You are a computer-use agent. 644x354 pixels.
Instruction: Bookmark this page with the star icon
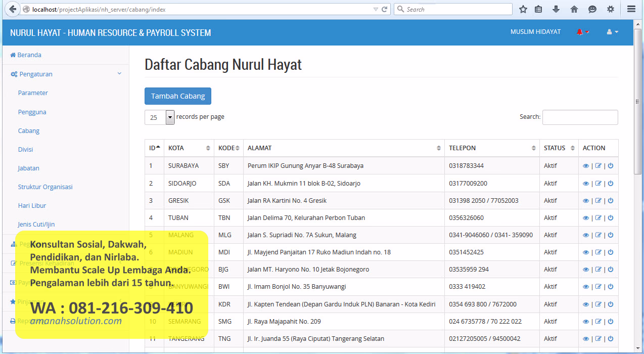[523, 9]
